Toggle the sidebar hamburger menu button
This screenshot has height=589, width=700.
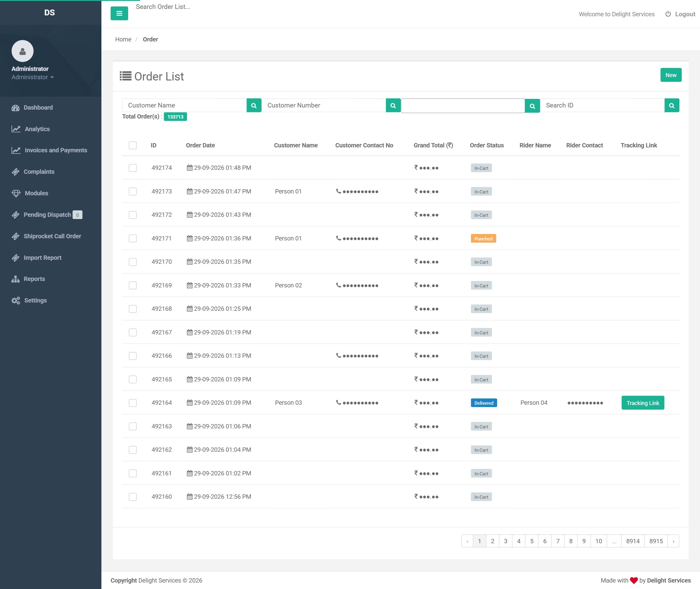click(x=119, y=13)
